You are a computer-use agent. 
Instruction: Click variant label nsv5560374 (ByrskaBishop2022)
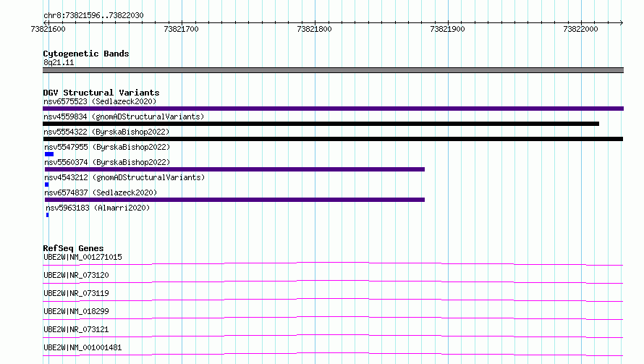(107, 162)
